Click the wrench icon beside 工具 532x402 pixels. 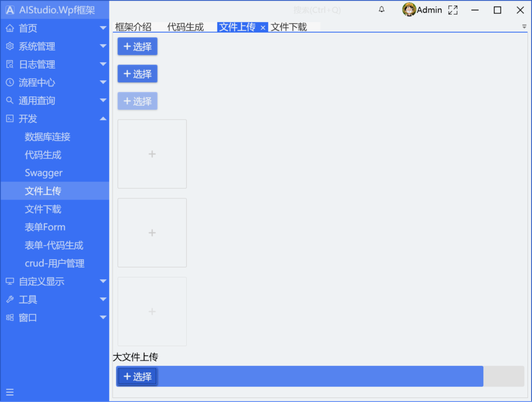tap(10, 299)
